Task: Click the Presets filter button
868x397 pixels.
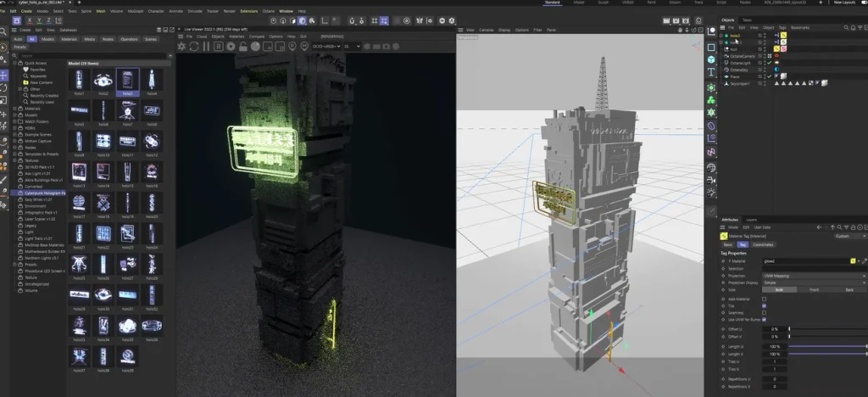Action: (x=20, y=47)
